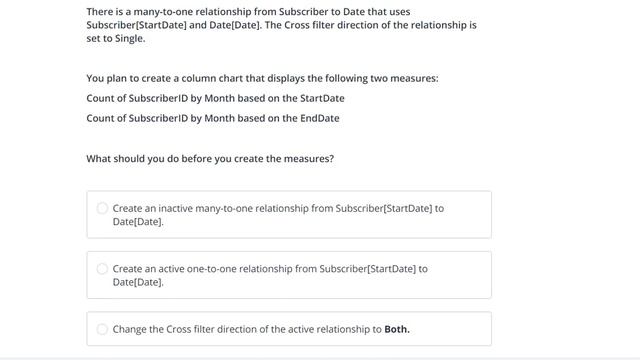Screen dimensions: 640x360
Task: Click the 'Change the Cross filter direction' answer text
Action: pyautogui.click(x=261, y=329)
